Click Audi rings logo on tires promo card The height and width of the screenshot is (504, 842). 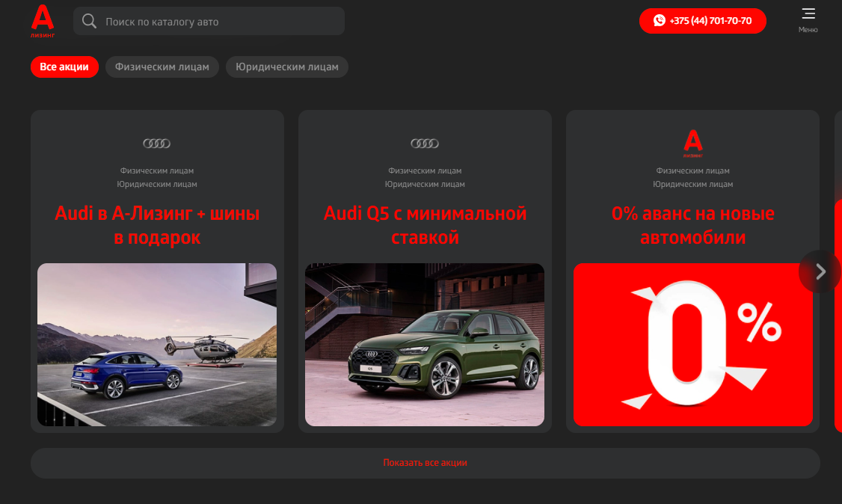(157, 144)
